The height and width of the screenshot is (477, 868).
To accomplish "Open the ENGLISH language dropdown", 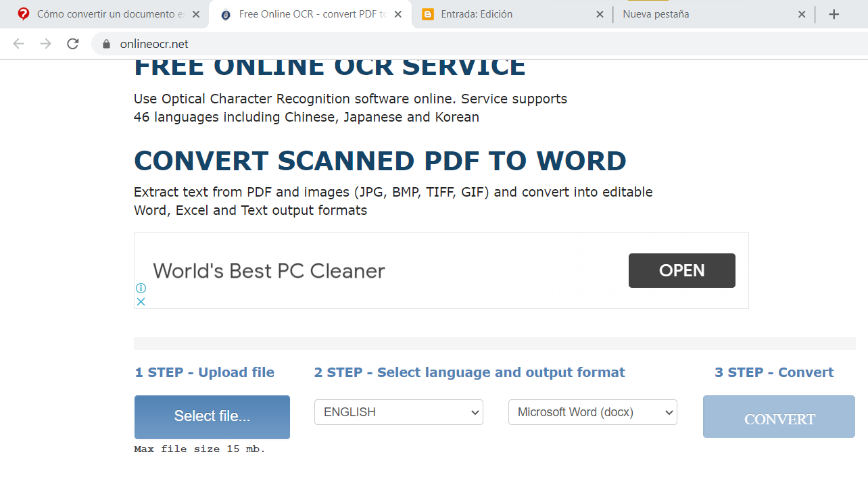I will tap(399, 412).
